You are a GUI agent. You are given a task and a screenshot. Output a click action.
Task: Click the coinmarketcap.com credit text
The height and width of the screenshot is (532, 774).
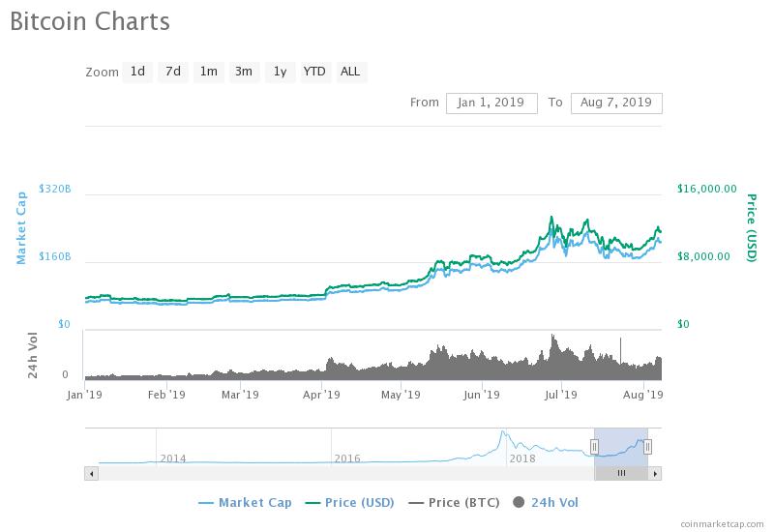pyautogui.click(x=722, y=524)
